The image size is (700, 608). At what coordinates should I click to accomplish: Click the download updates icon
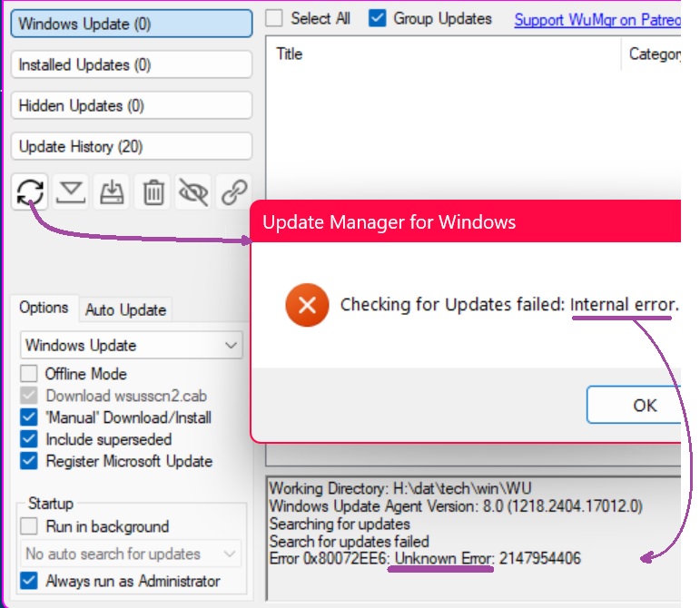(71, 191)
